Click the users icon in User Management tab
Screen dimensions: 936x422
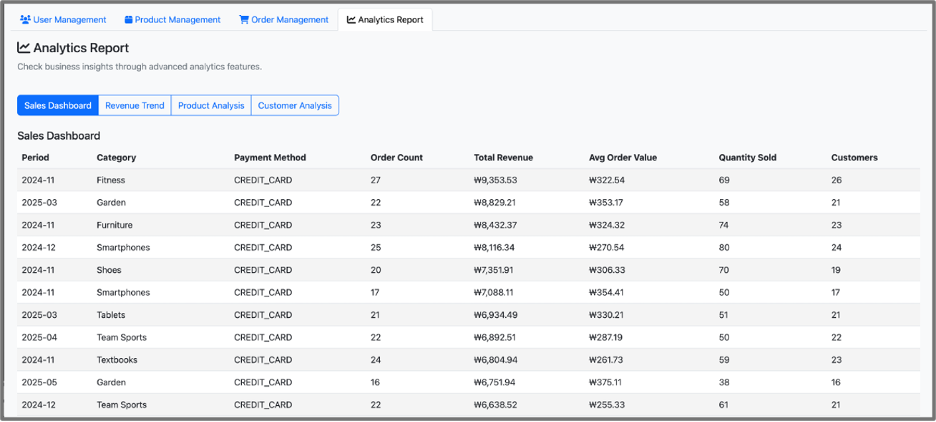pyautogui.click(x=25, y=20)
